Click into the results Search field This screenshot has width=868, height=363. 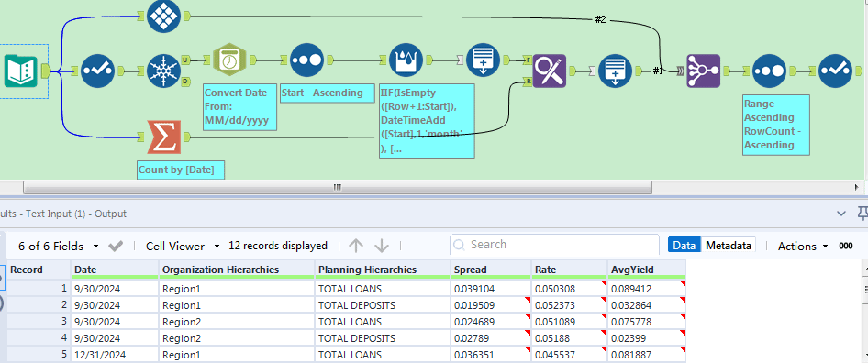554,245
